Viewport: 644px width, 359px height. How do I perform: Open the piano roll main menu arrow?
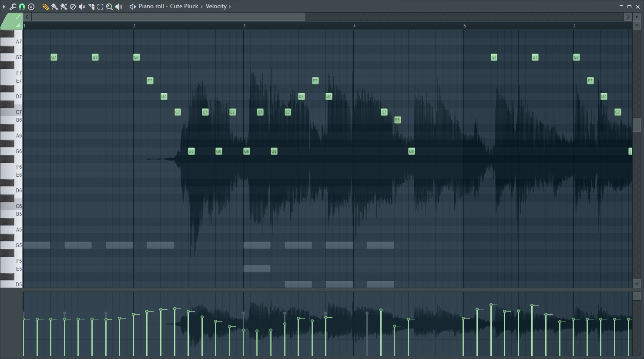(4, 7)
